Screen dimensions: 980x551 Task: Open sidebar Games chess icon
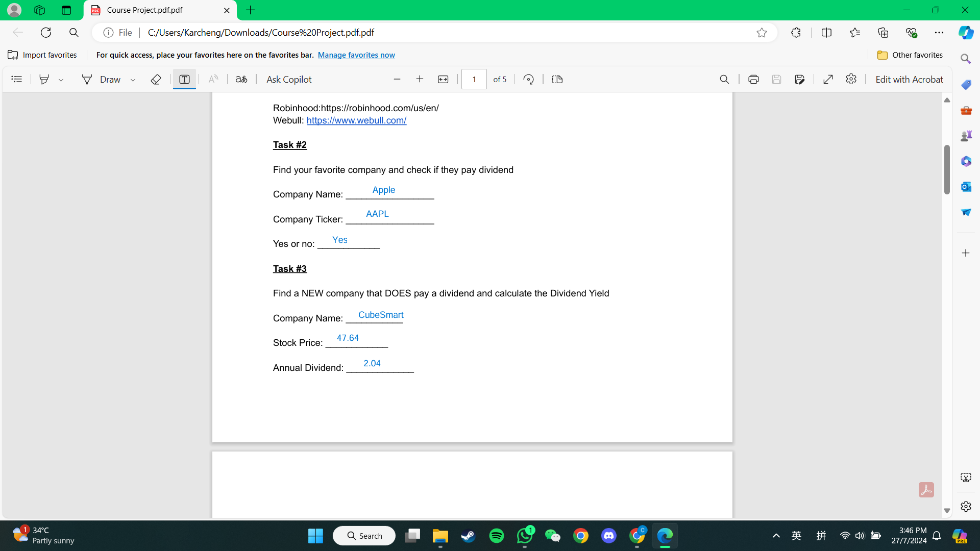click(x=966, y=136)
